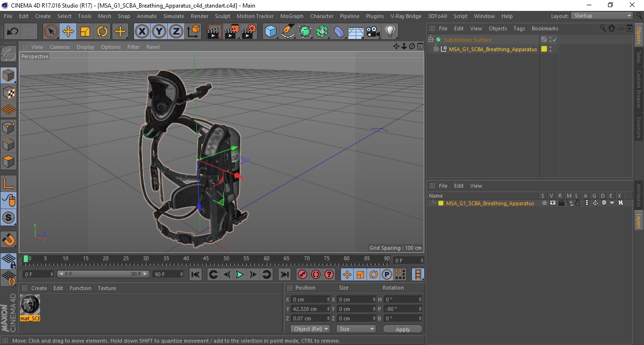Toggle the layer's Solo dot

544,203
